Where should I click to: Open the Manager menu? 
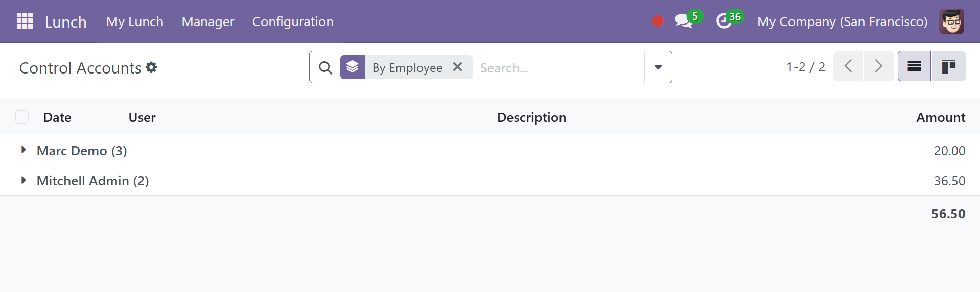[x=208, y=21]
